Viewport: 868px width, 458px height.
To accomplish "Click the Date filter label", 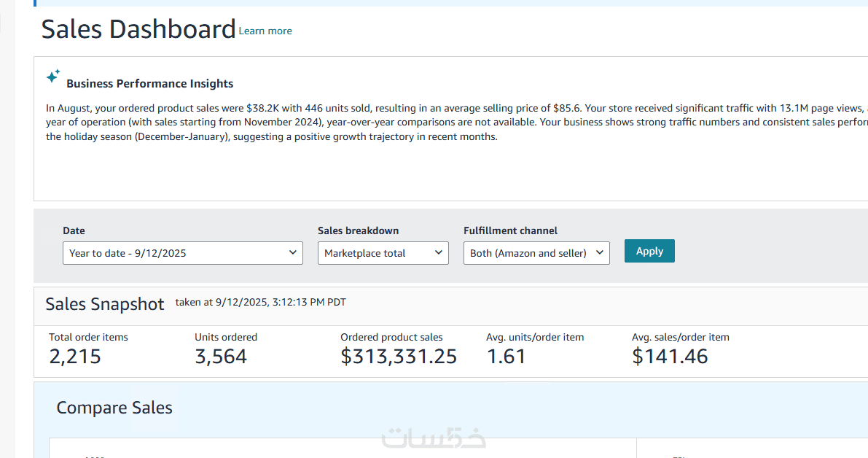I will pyautogui.click(x=74, y=230).
